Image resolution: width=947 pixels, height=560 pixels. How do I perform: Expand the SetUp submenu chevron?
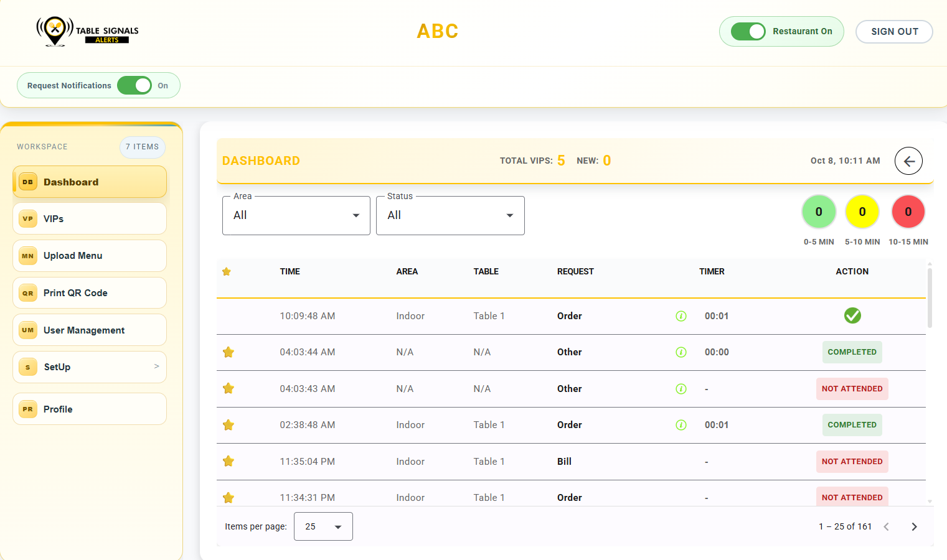point(156,366)
